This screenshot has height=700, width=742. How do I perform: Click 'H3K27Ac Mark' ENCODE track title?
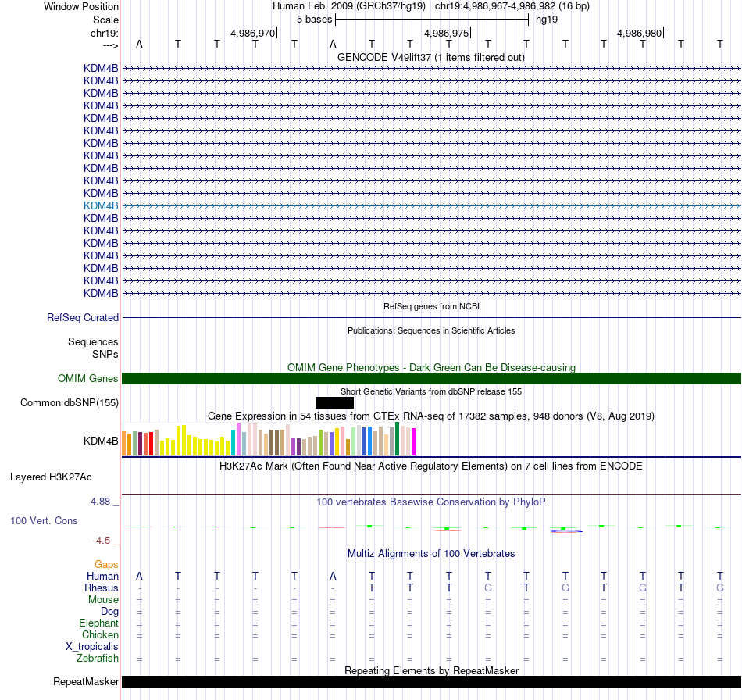pyautogui.click(x=431, y=466)
